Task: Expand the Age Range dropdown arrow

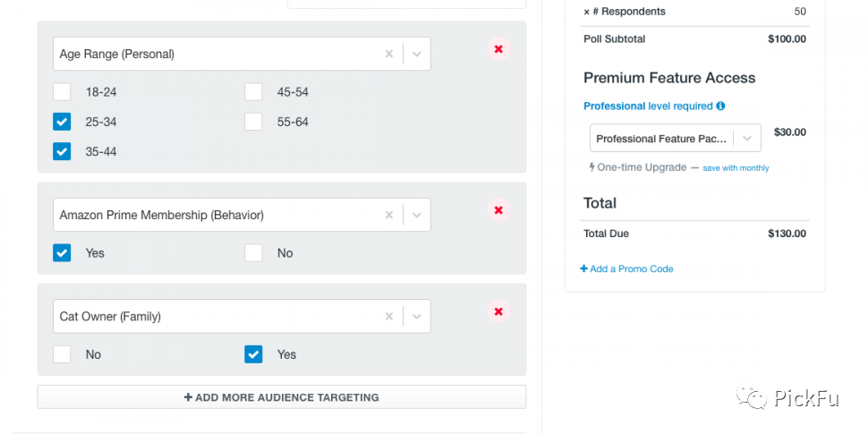Action: 417,54
